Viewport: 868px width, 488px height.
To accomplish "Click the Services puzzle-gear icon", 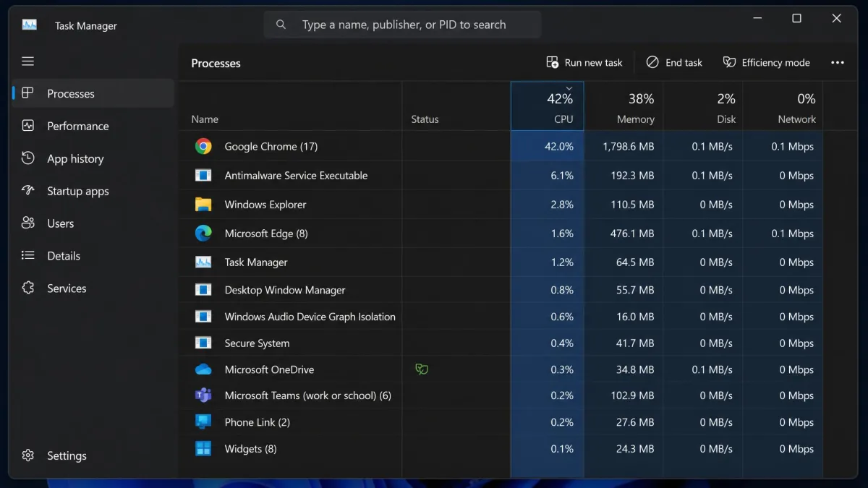I will coord(28,288).
